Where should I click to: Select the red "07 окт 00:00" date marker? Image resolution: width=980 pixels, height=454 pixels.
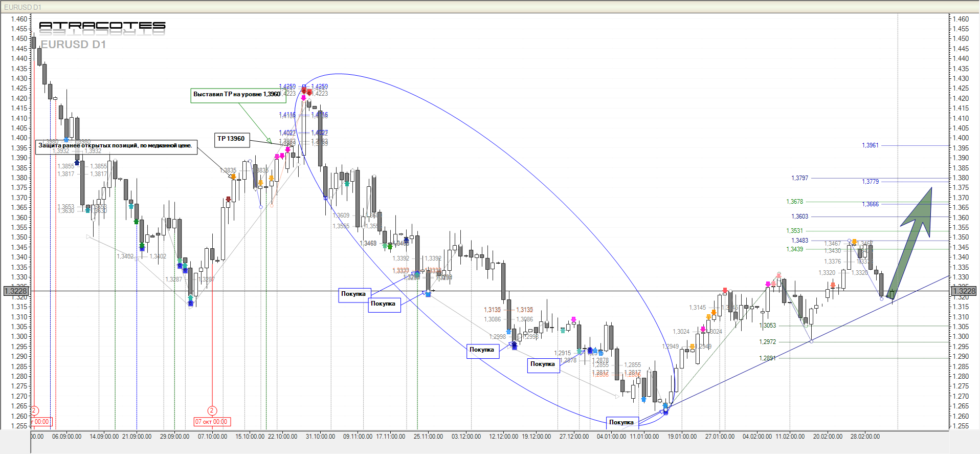[212, 422]
